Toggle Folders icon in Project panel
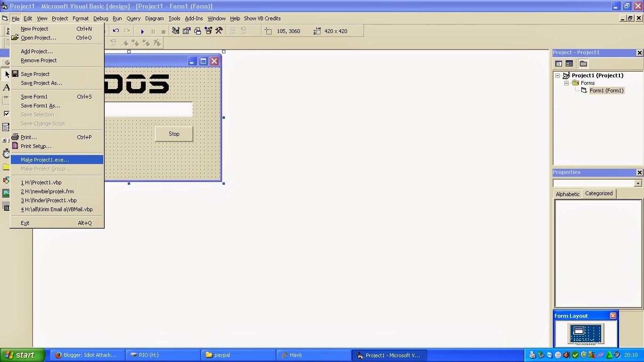Screen dimensions: 644x362 pos(583,64)
